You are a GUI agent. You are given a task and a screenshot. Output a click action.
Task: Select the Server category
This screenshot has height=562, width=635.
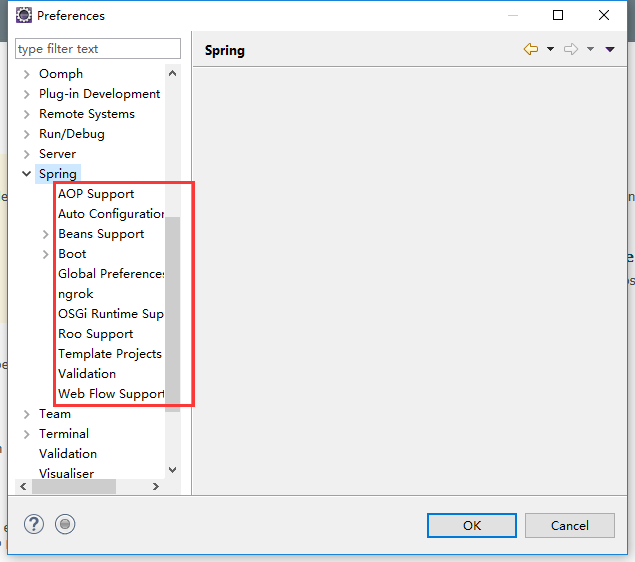click(57, 154)
